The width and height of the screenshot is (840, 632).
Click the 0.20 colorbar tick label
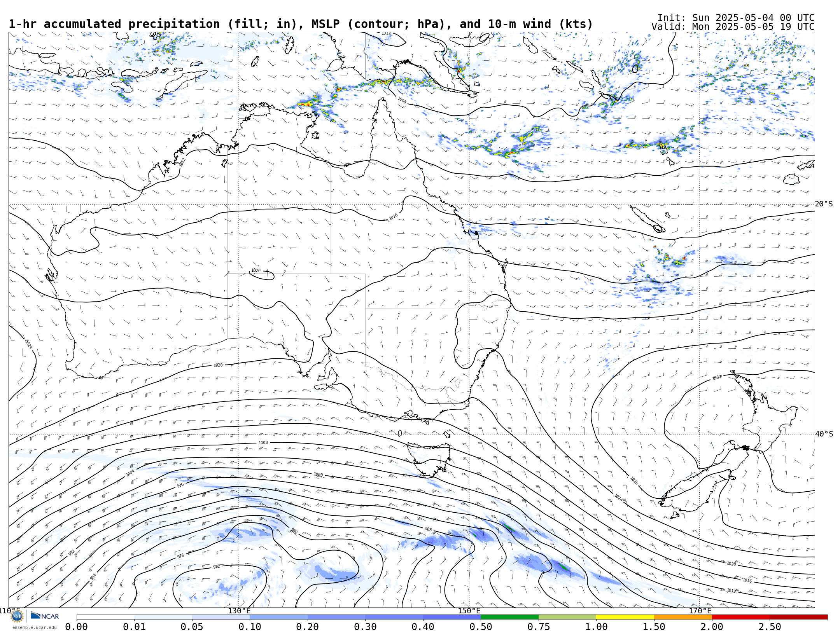point(307,627)
